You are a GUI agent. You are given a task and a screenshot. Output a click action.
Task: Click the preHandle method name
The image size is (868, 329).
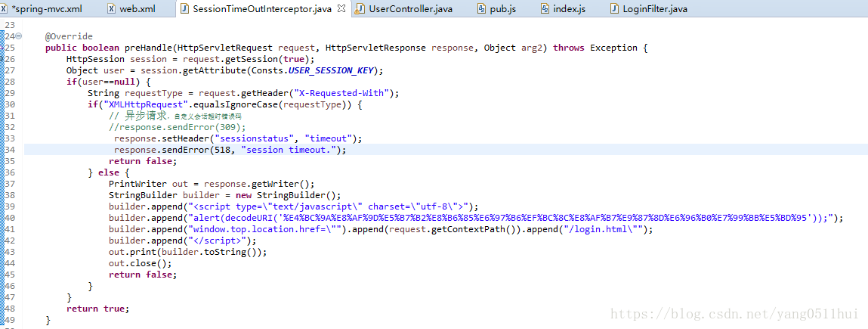coord(148,48)
